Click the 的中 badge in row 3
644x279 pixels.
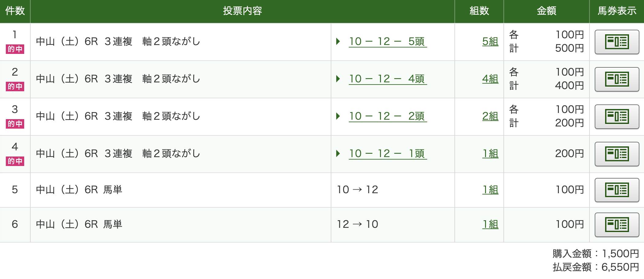[x=15, y=124]
